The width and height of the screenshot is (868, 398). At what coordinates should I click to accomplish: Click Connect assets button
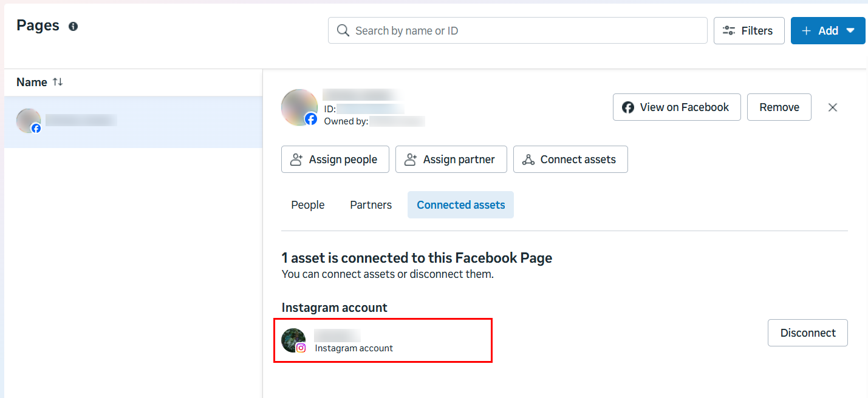point(570,160)
